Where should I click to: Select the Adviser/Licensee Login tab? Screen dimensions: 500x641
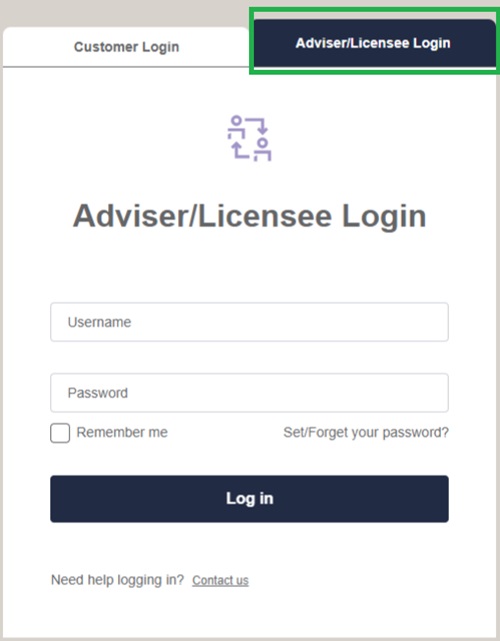pyautogui.click(x=374, y=43)
